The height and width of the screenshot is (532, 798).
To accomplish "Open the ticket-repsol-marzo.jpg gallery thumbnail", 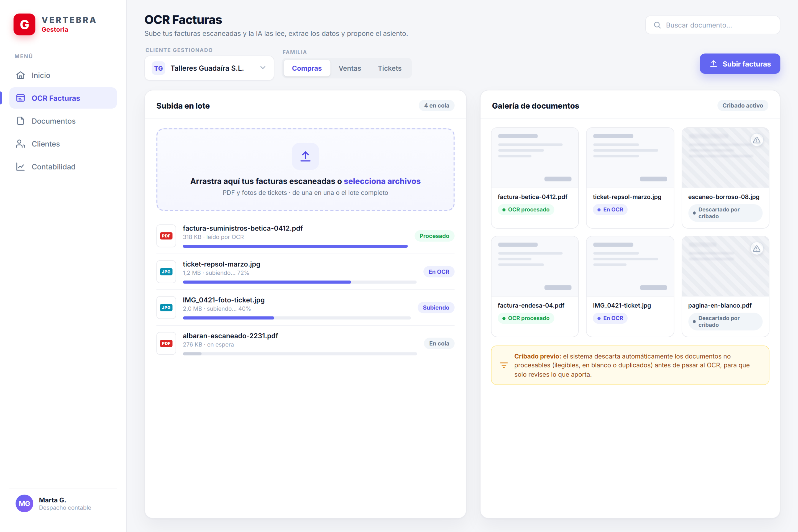I will (630, 158).
